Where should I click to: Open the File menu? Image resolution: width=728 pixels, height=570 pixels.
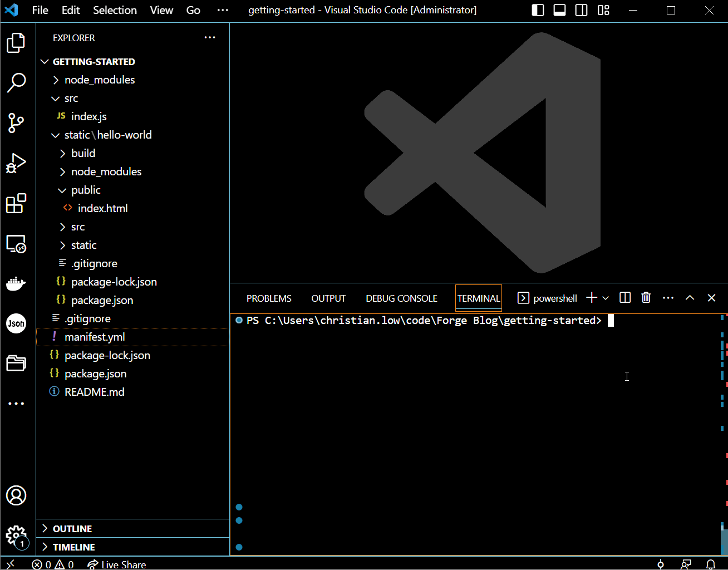pyautogui.click(x=40, y=10)
